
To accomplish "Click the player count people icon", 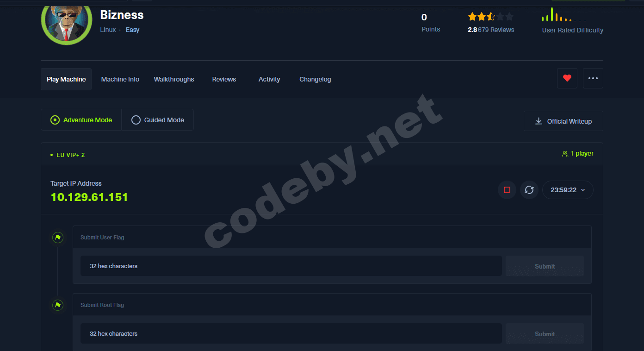I will click(565, 154).
